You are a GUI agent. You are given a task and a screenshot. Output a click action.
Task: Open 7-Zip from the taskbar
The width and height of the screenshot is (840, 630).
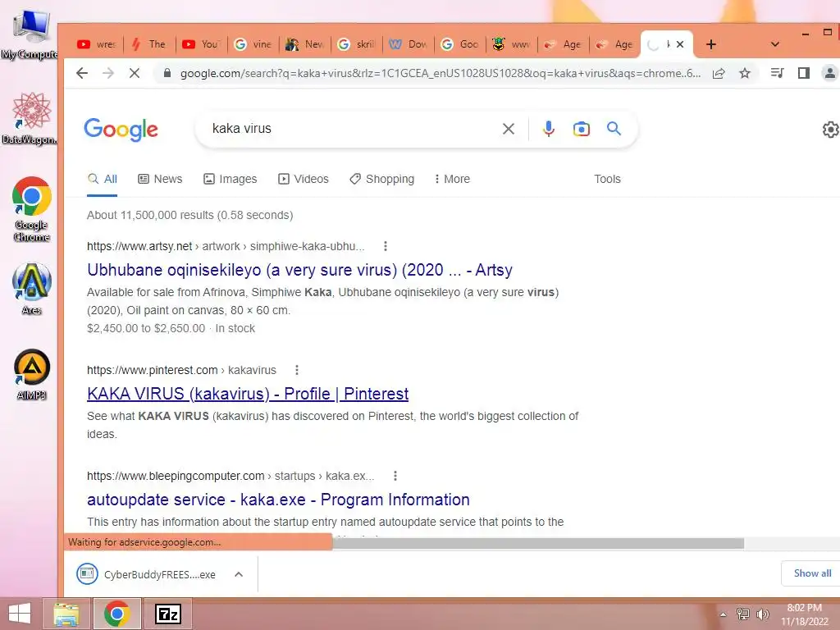[x=168, y=614]
